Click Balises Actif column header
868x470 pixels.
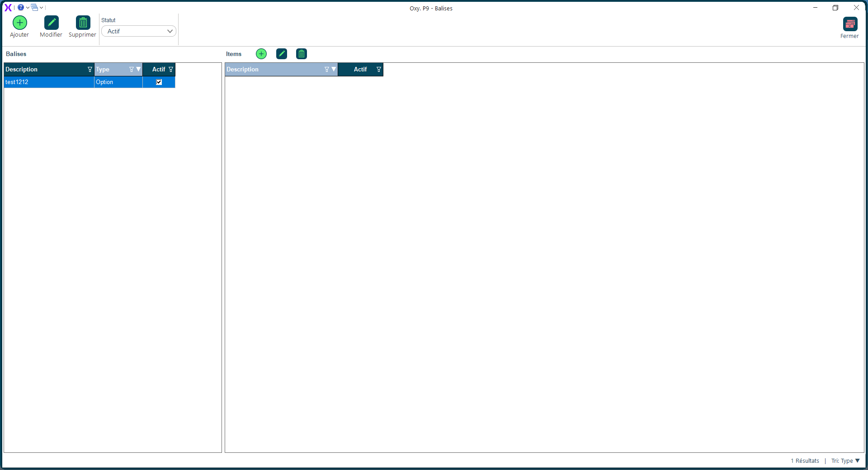[x=159, y=69]
